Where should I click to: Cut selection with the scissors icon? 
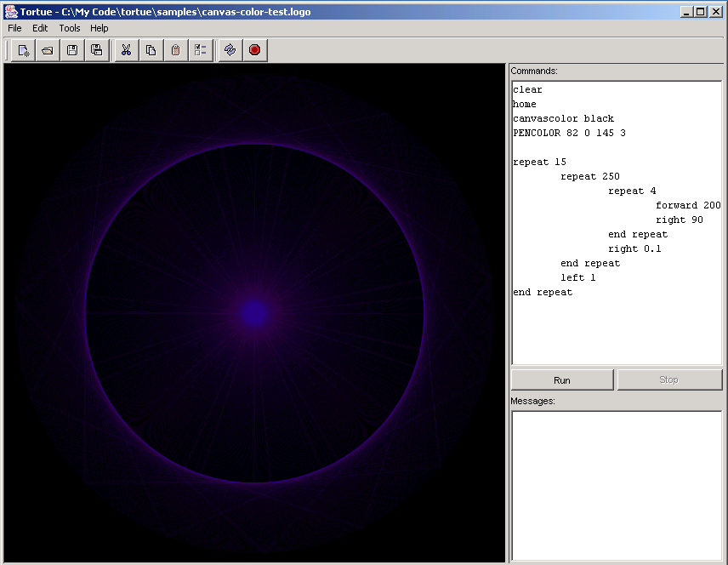(x=126, y=50)
